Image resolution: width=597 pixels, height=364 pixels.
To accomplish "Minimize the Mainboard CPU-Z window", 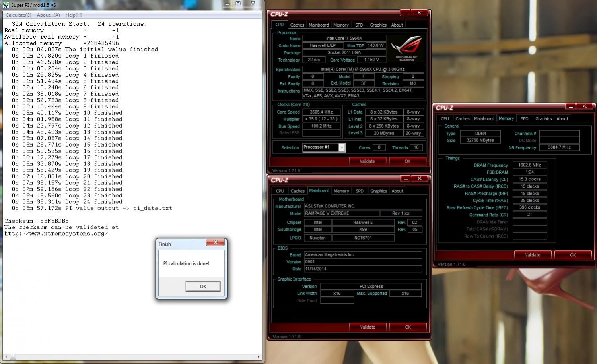I will coord(405,178).
